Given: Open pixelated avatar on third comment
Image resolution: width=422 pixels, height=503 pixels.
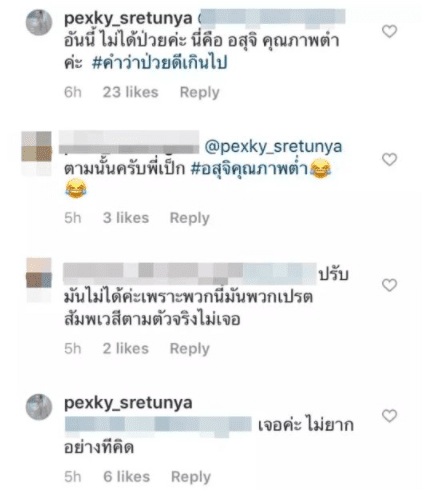Looking at the screenshot, I should pyautogui.click(x=39, y=279).
